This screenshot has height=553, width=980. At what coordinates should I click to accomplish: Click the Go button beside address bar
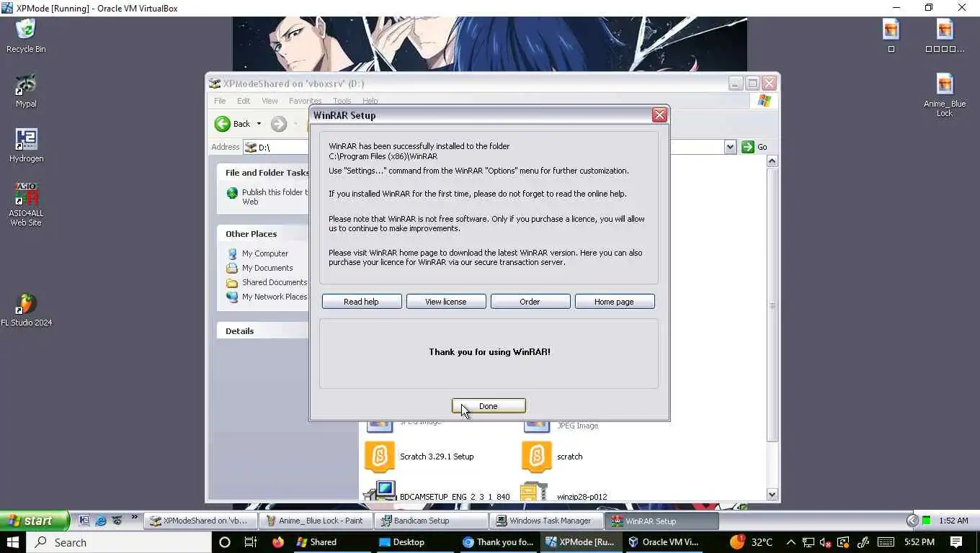pyautogui.click(x=755, y=147)
